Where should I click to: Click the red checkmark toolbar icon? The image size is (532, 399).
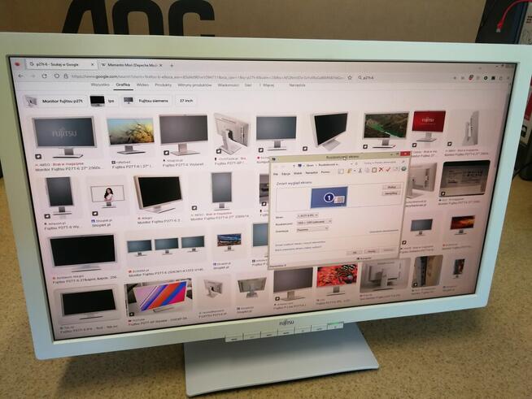tap(388, 170)
